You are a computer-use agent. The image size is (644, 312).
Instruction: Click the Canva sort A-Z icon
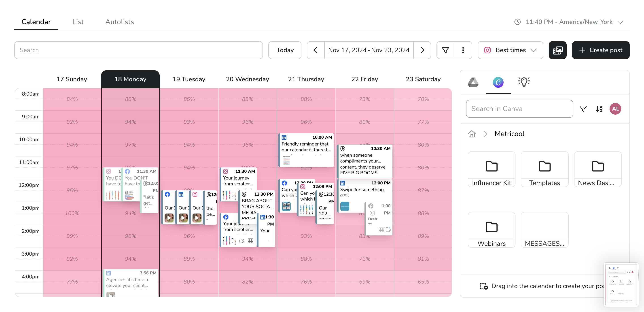(x=599, y=109)
